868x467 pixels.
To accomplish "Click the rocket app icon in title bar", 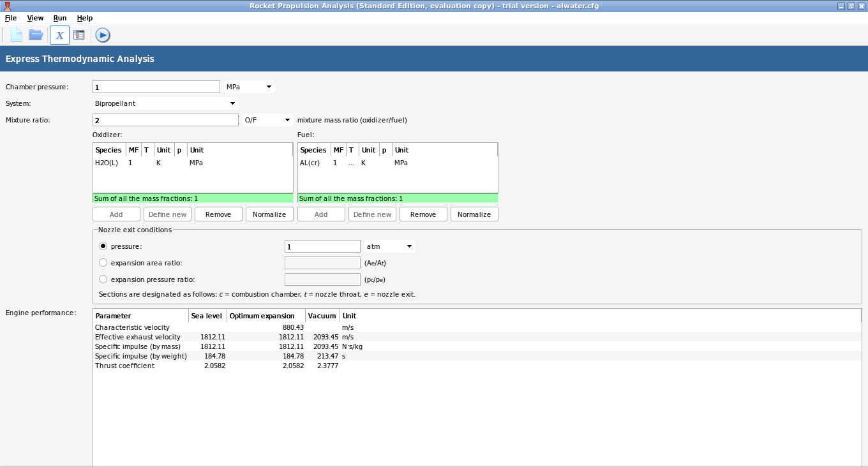I will click(7, 6).
